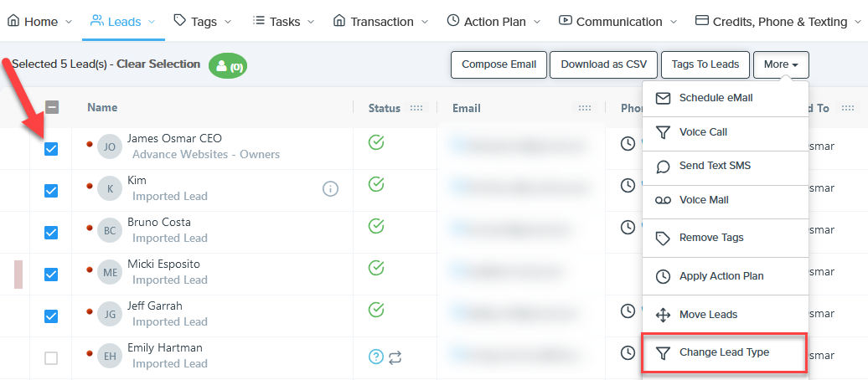The width and height of the screenshot is (868, 380).
Task: Click the info icon next to Kim
Action: coord(330,189)
